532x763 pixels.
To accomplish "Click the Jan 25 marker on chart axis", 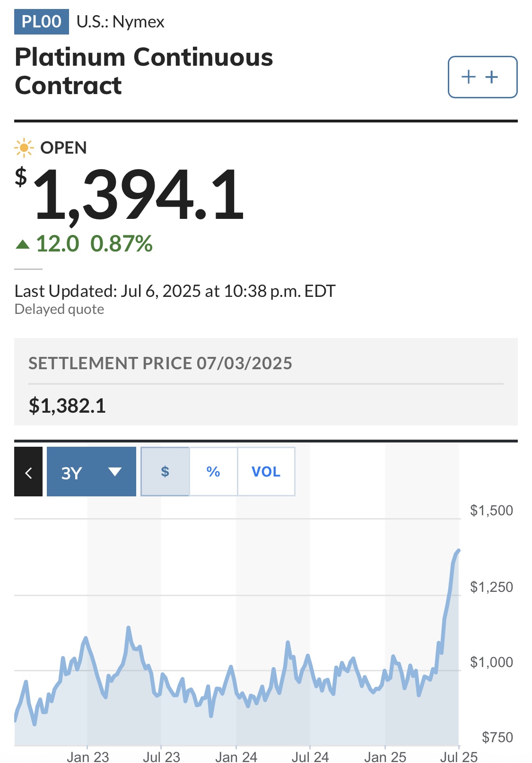I will pos(385,757).
